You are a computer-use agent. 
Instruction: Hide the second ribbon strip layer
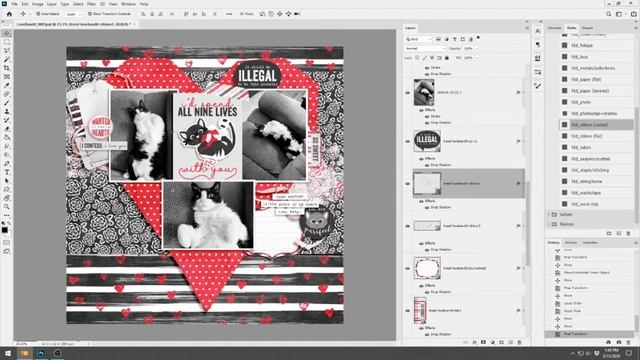[x=408, y=226]
